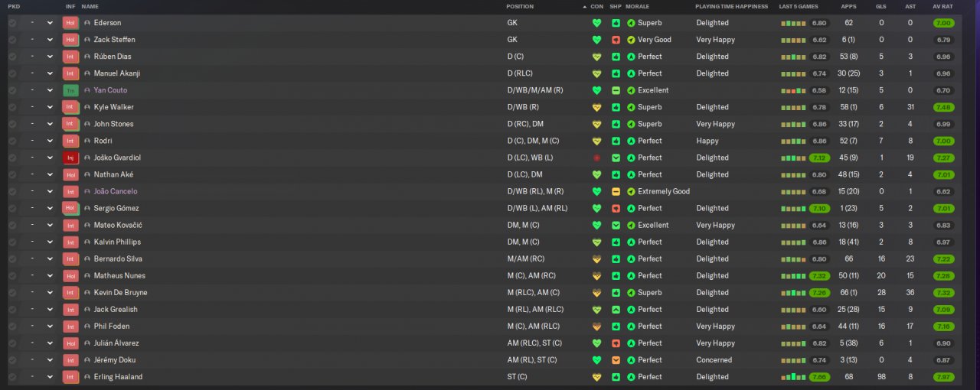Image resolution: width=980 pixels, height=390 pixels.
Task: Click Kevin De Bruyne's 'Int' status badge
Action: (x=70, y=292)
